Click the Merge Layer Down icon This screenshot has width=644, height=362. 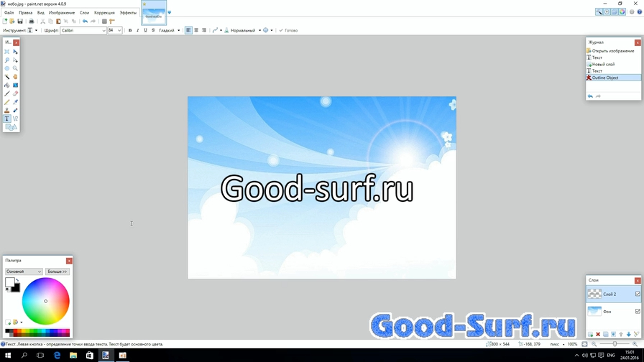[613, 335]
